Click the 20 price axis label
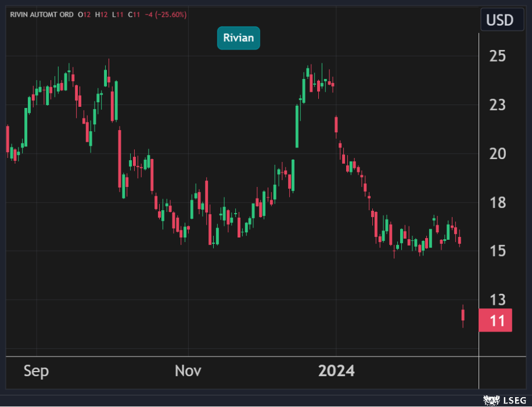 pyautogui.click(x=497, y=154)
